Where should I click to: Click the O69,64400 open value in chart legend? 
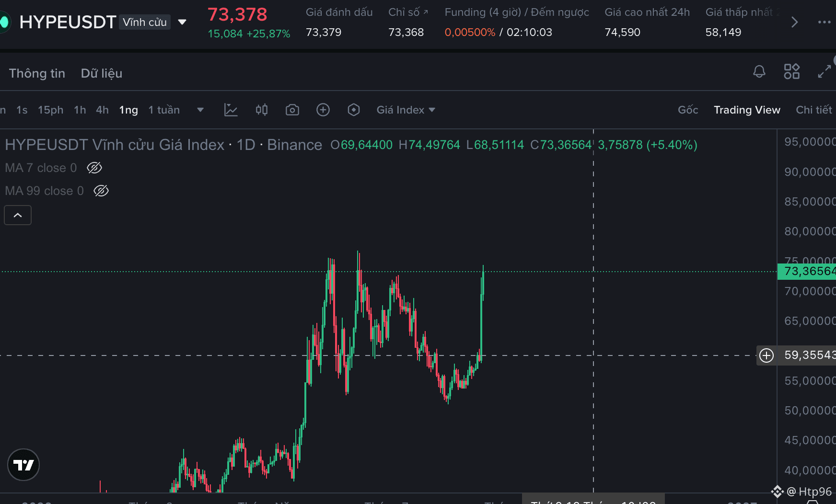(x=361, y=145)
